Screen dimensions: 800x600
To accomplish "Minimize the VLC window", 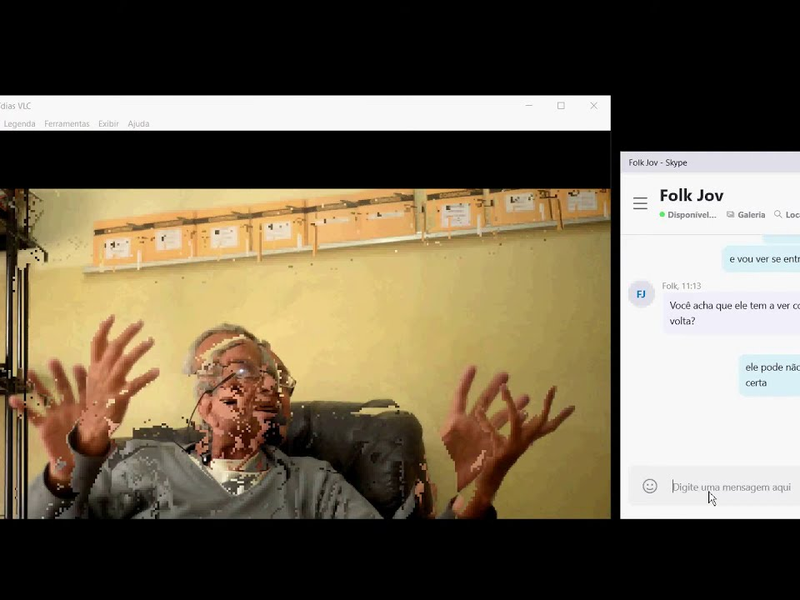I will point(528,106).
